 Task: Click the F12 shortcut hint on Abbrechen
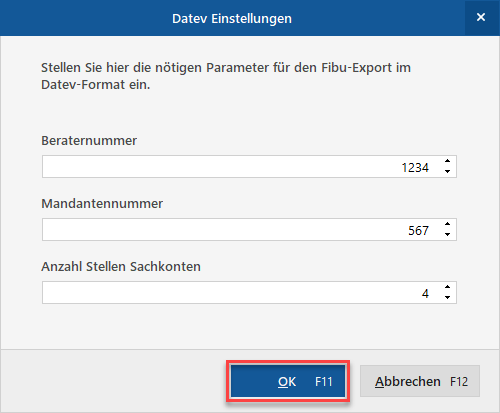(x=459, y=381)
